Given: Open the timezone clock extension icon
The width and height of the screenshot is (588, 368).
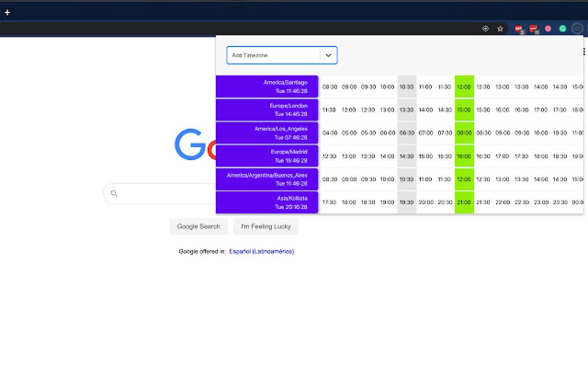Looking at the screenshot, I should pyautogui.click(x=576, y=28).
